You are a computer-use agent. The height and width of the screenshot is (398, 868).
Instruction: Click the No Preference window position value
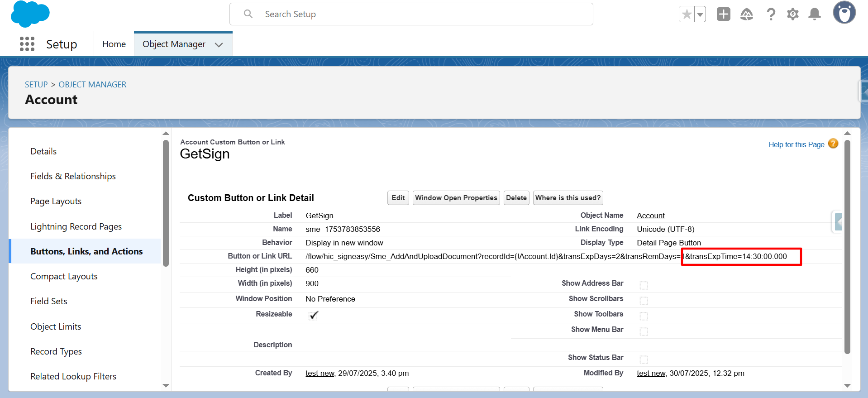point(330,299)
